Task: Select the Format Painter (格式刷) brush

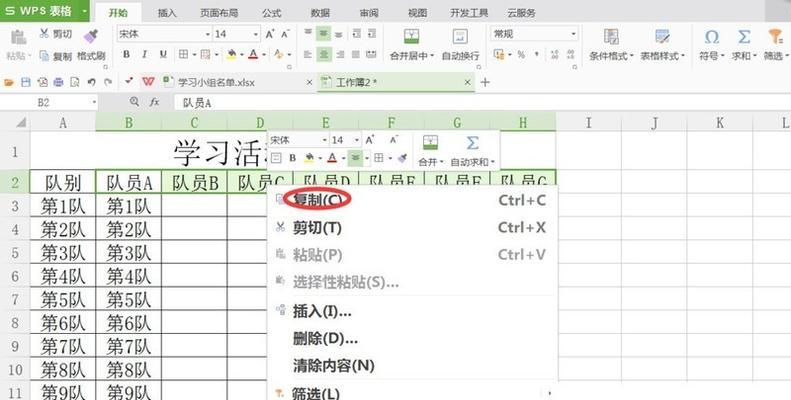Action: tap(91, 35)
